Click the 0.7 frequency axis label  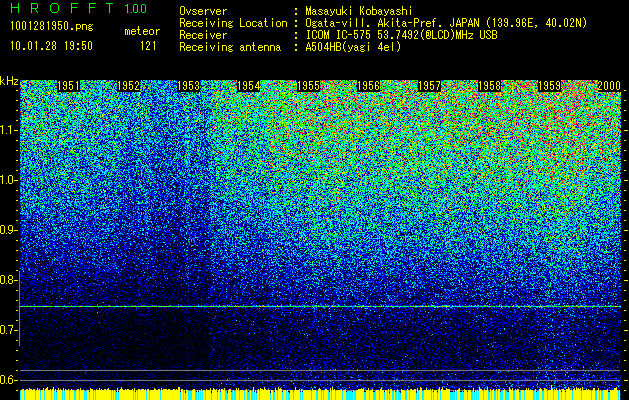coord(7,330)
